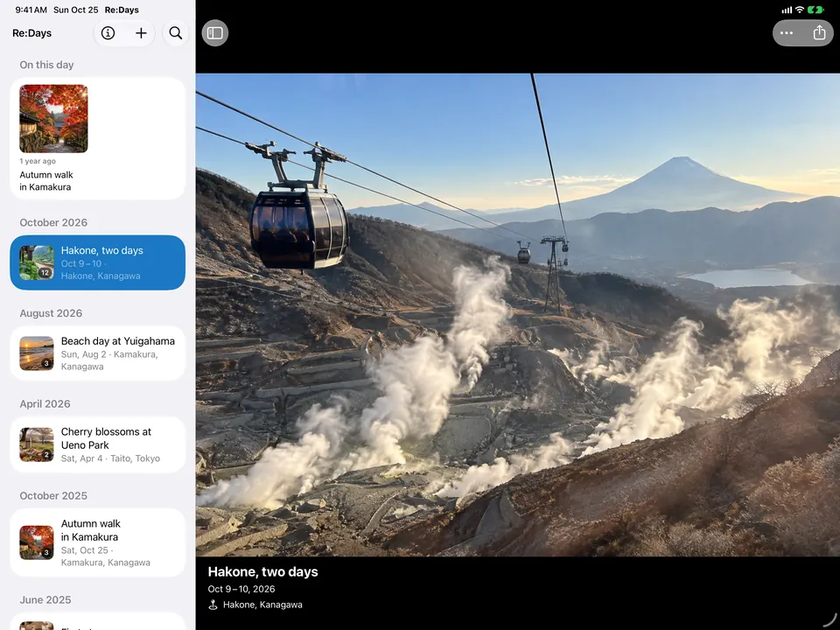This screenshot has width=840, height=630.
Task: Toggle the sidebar panel icon
Action: pyautogui.click(x=215, y=33)
